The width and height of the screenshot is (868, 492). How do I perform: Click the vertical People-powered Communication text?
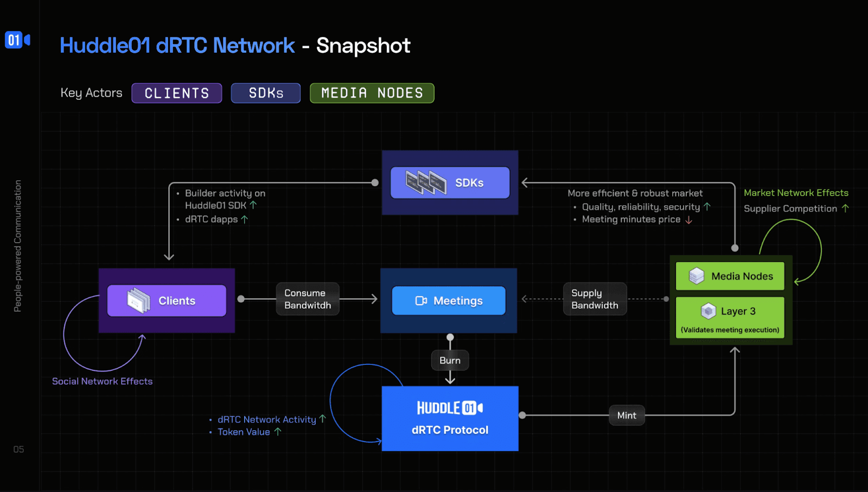tap(18, 246)
